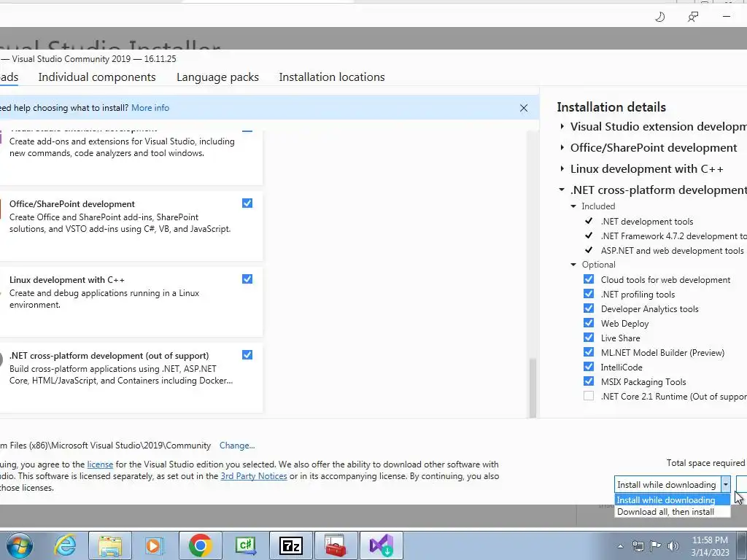Switch to Installation locations tab
The height and width of the screenshot is (560, 747).
click(332, 77)
